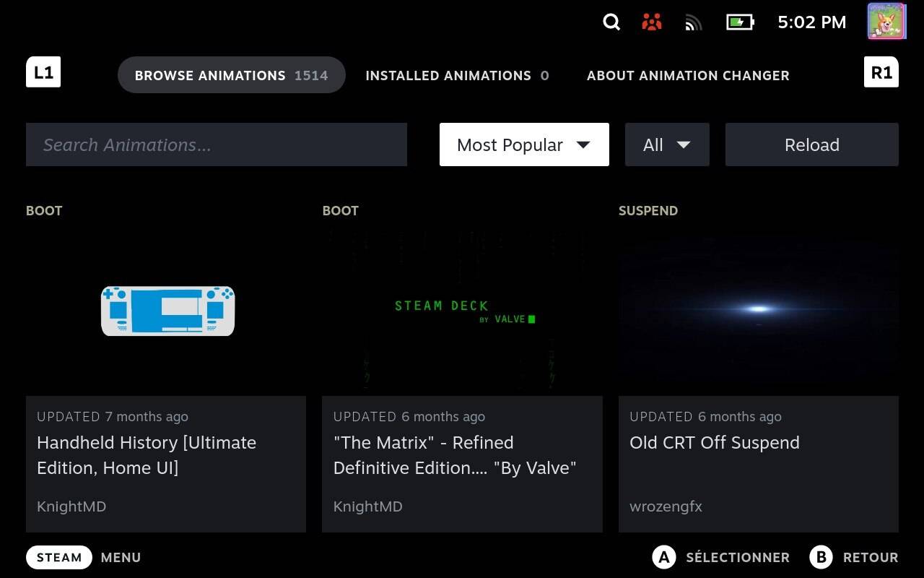Viewport: 924px width, 578px height.
Task: Click the RETOUR prompt label
Action: pos(871,557)
